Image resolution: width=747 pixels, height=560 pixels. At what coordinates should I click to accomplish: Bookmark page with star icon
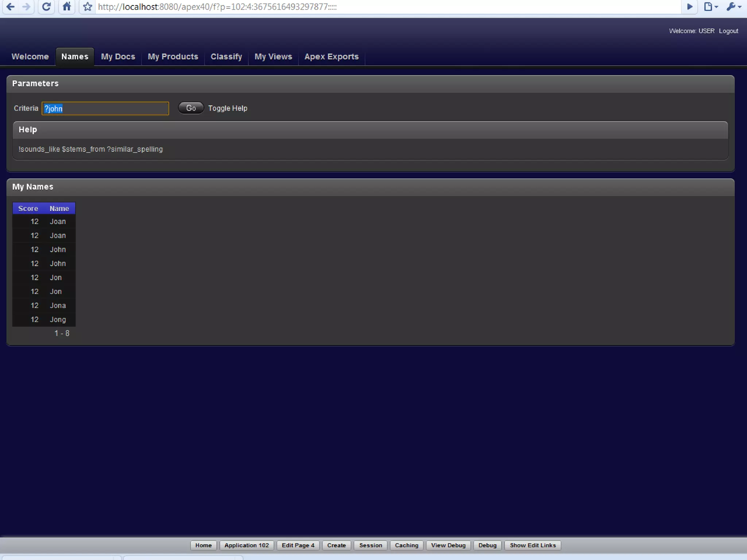pos(88,7)
